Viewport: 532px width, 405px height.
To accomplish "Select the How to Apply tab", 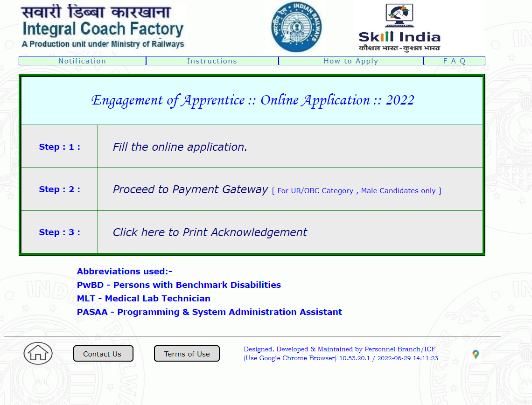I will (351, 61).
